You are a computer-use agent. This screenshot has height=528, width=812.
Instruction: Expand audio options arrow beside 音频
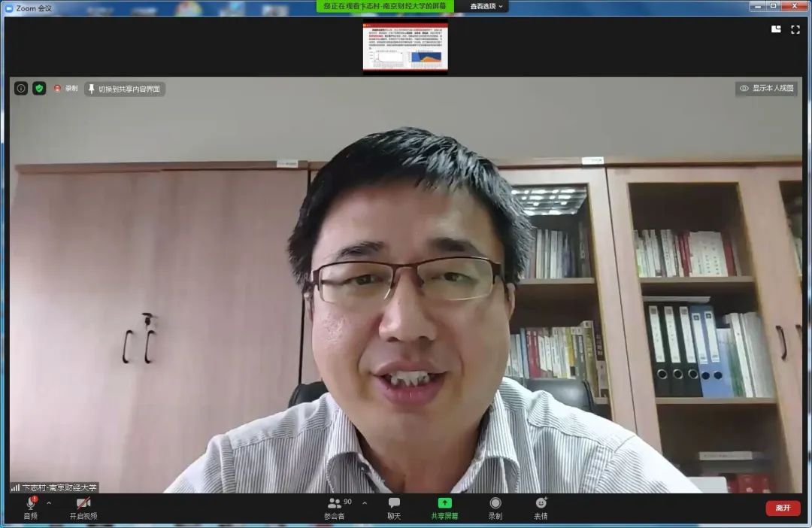[x=50, y=503]
